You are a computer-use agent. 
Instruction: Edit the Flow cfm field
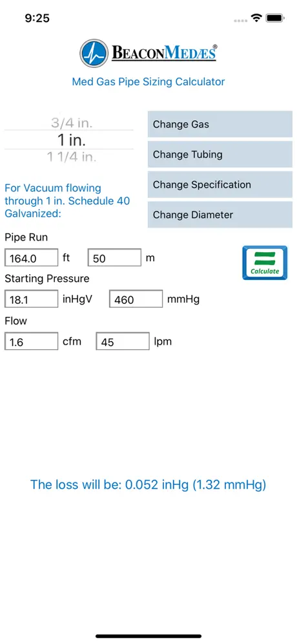click(32, 341)
